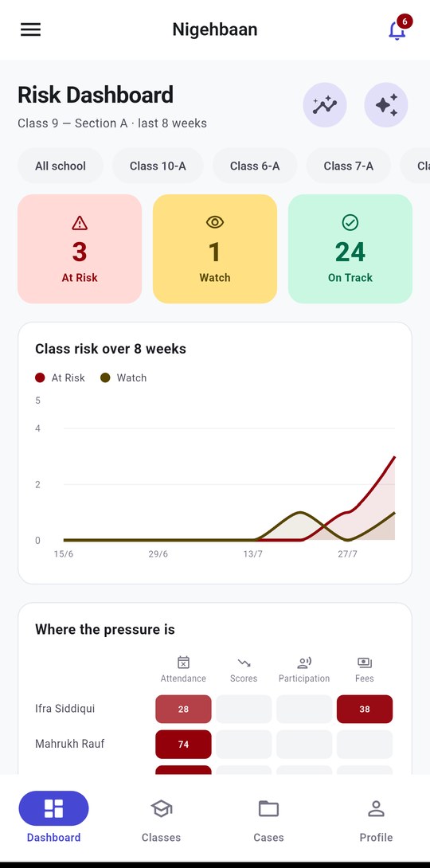Tap the AI sparkles icon button
Image resolution: width=430 pixels, height=868 pixels.
(x=386, y=105)
